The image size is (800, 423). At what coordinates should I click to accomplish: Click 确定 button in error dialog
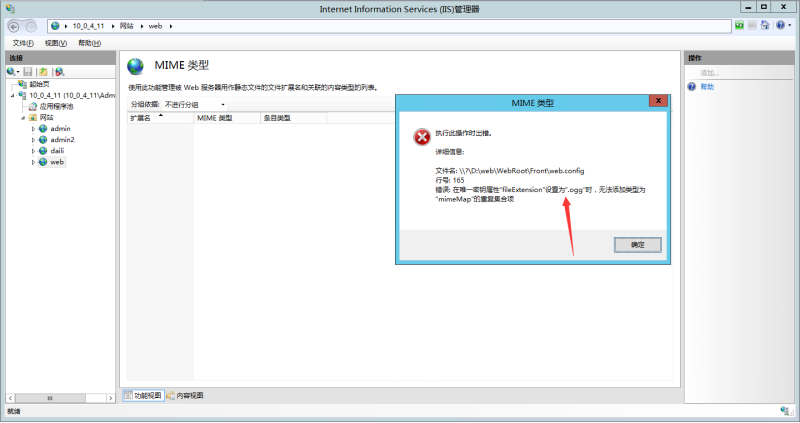point(638,245)
